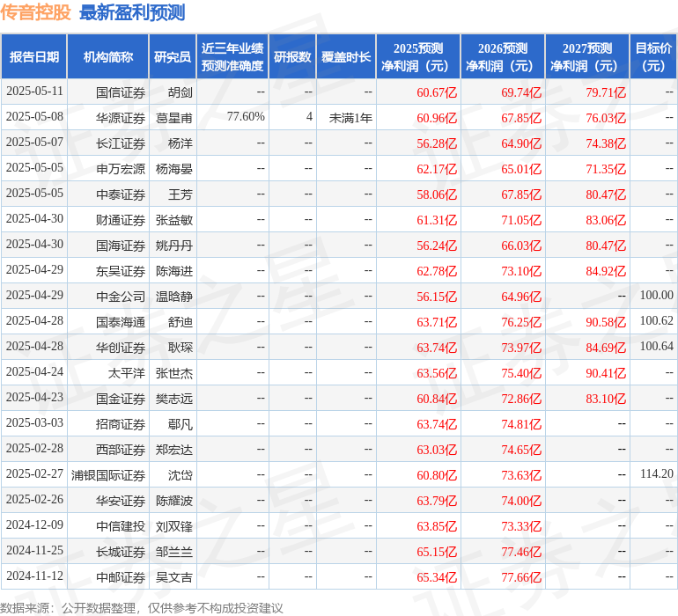The width and height of the screenshot is (678, 616).
Task: Click the 2027预测净利润 column header
Action: [x=587, y=56]
